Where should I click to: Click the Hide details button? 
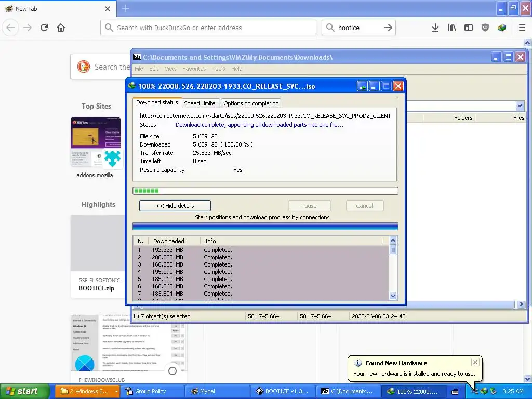pos(175,206)
